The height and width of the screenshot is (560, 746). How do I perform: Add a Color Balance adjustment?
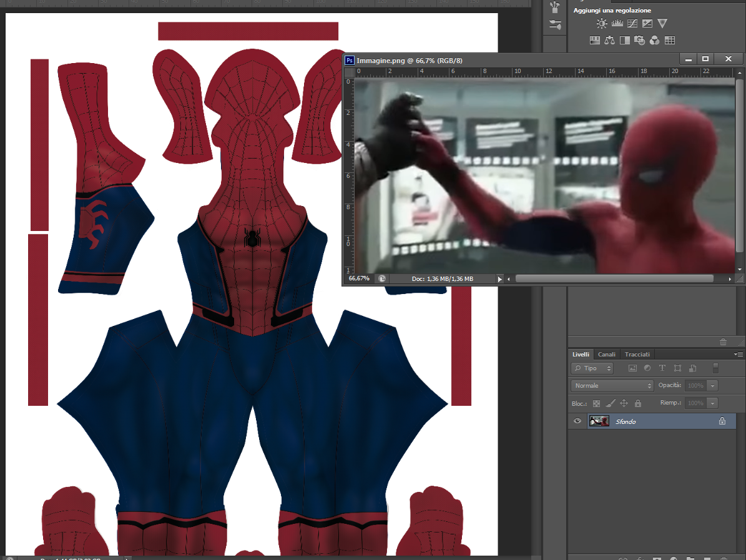click(609, 41)
